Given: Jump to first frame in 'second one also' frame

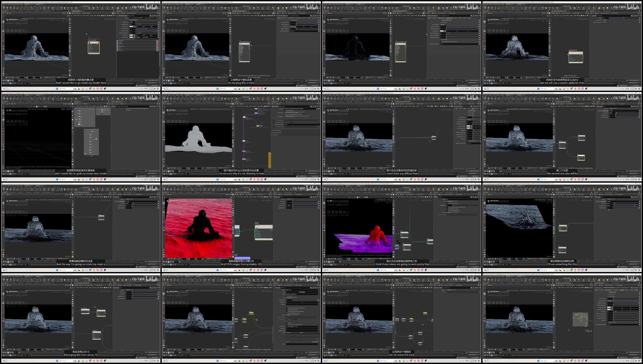Looking at the screenshot, I should click(x=485, y=171).
